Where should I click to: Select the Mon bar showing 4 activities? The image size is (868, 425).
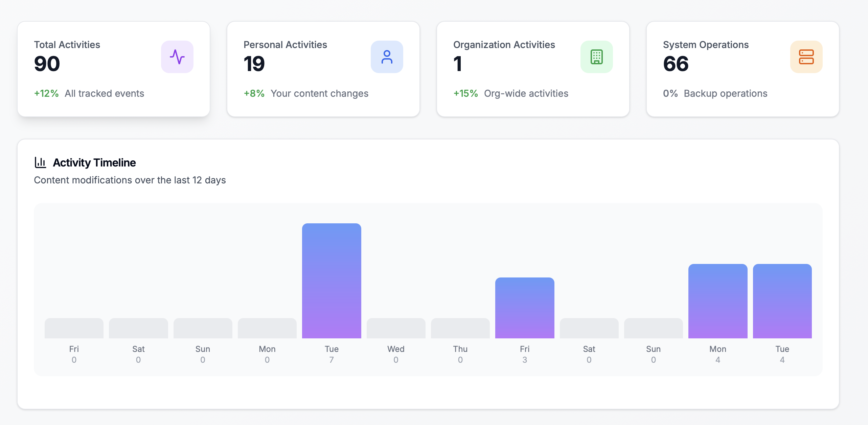[x=718, y=301]
